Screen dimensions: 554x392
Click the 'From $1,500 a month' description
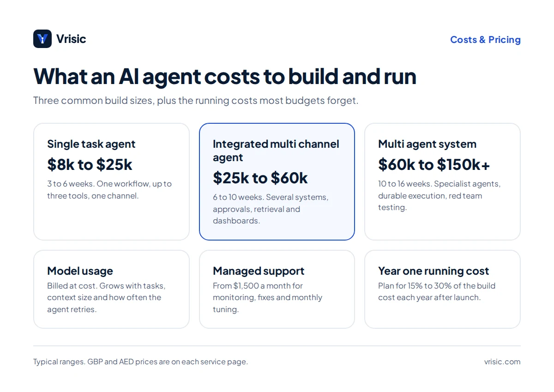tap(268, 298)
